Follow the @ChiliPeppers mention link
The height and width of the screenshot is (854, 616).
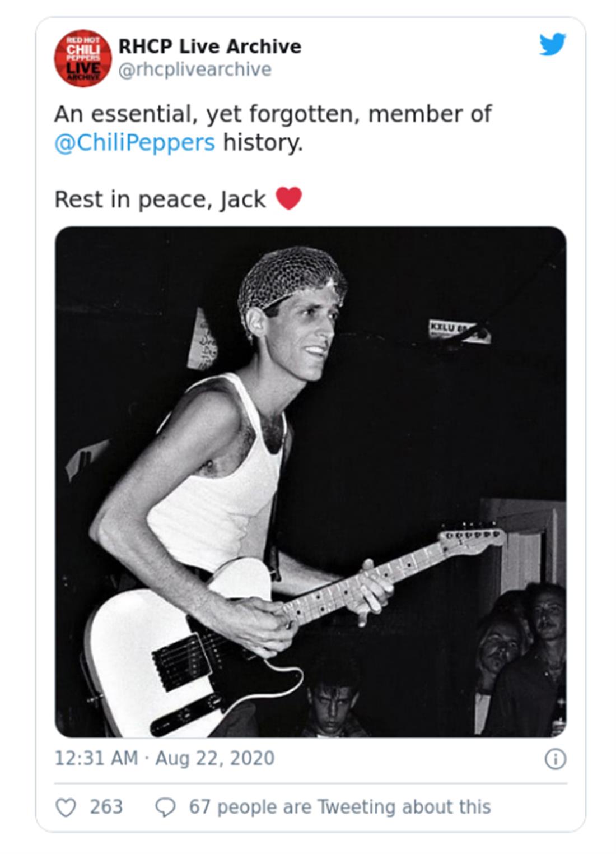(134, 142)
